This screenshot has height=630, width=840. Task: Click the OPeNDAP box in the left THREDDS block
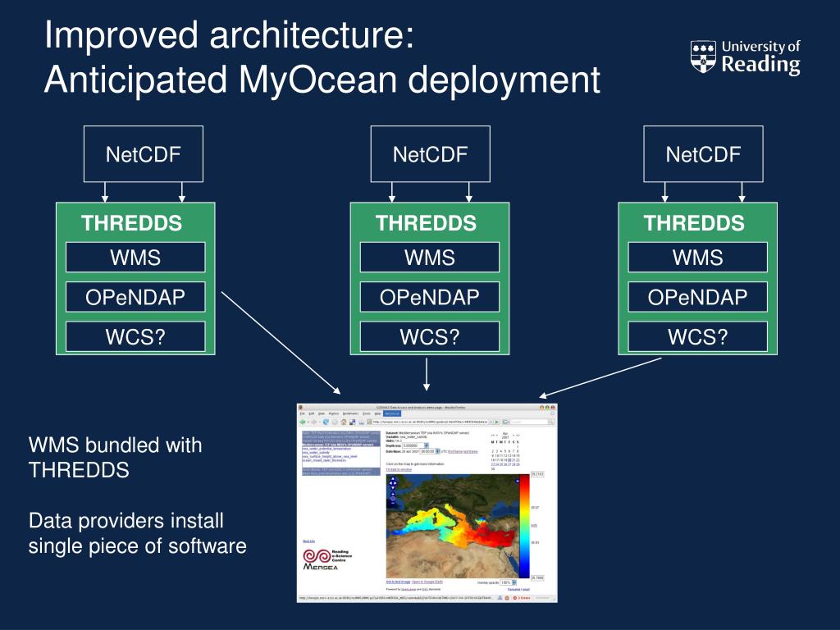coord(135,297)
